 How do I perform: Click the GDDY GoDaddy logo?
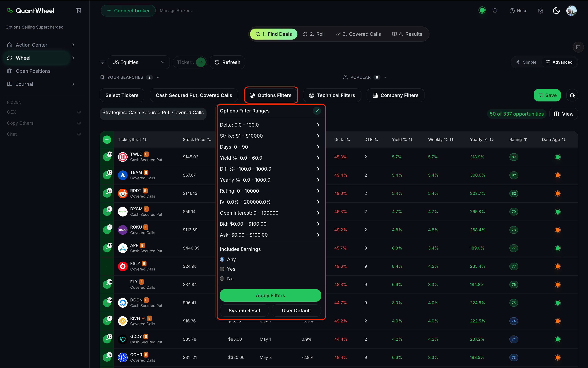[123, 339]
